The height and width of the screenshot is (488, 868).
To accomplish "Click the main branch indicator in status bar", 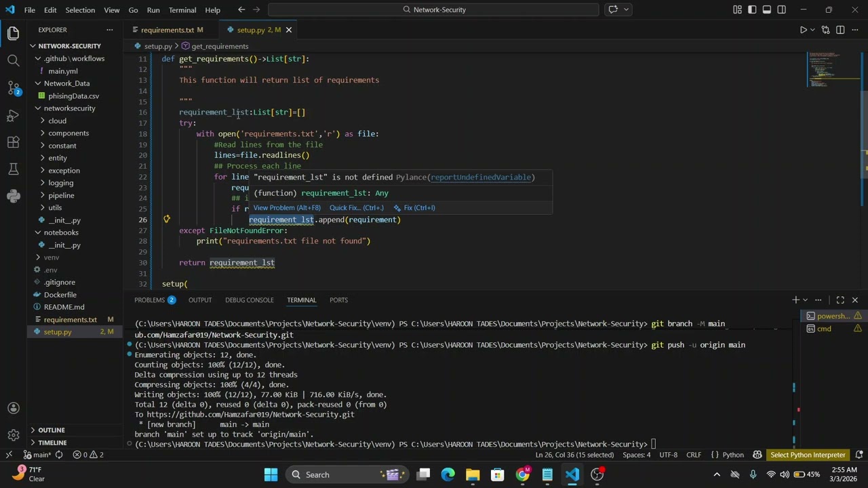I will (37, 455).
